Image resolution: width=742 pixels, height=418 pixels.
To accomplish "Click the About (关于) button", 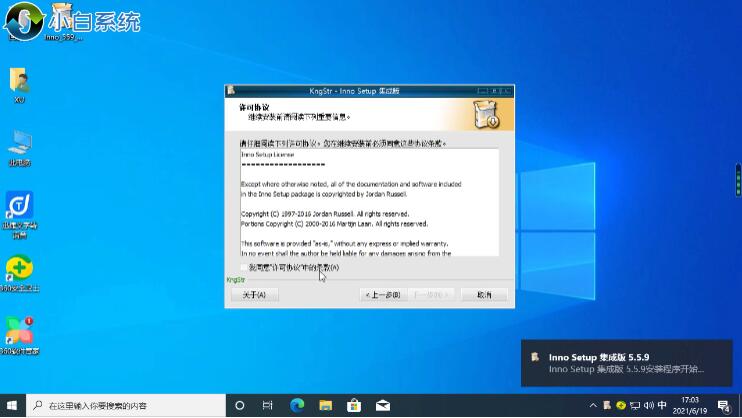I will 254,295.
